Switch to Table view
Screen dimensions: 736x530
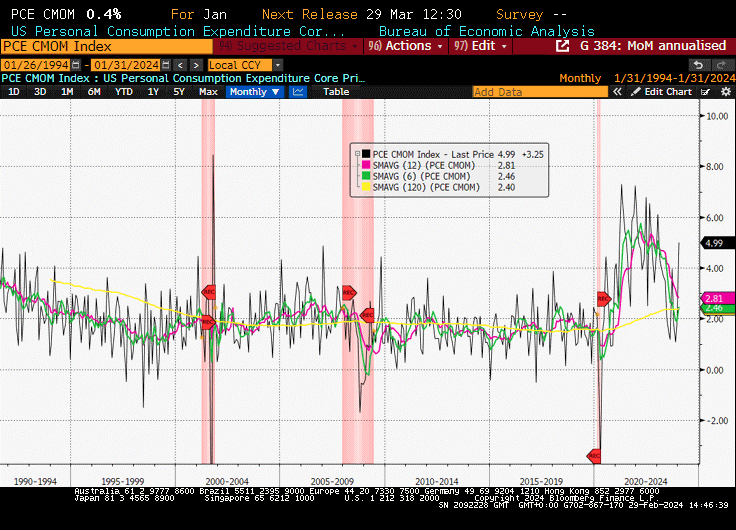pos(336,92)
